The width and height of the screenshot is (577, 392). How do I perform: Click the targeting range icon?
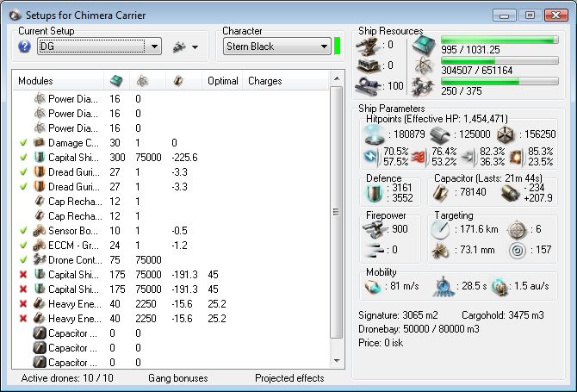pyautogui.click(x=440, y=229)
